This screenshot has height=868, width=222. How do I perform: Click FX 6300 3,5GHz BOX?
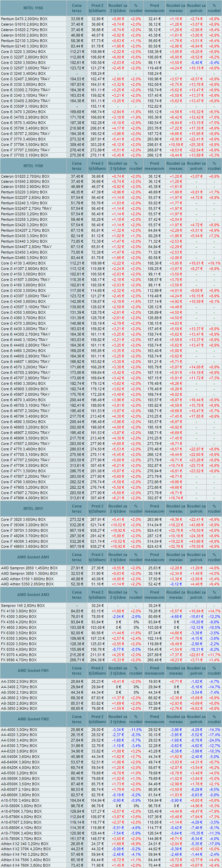tap(19, 633)
